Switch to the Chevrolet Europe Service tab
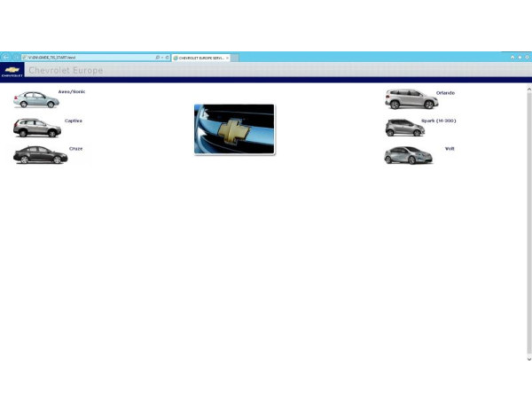532x413 pixels. tap(199, 58)
